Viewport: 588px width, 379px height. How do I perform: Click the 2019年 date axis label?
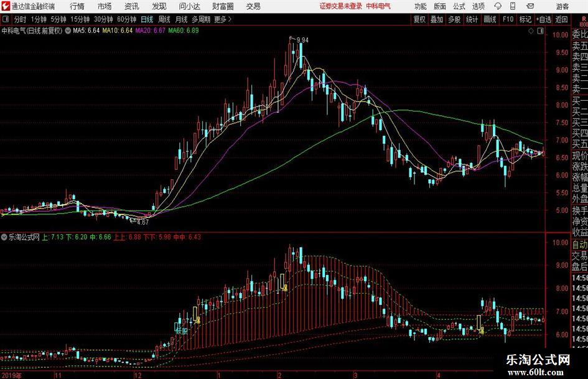click(12, 375)
